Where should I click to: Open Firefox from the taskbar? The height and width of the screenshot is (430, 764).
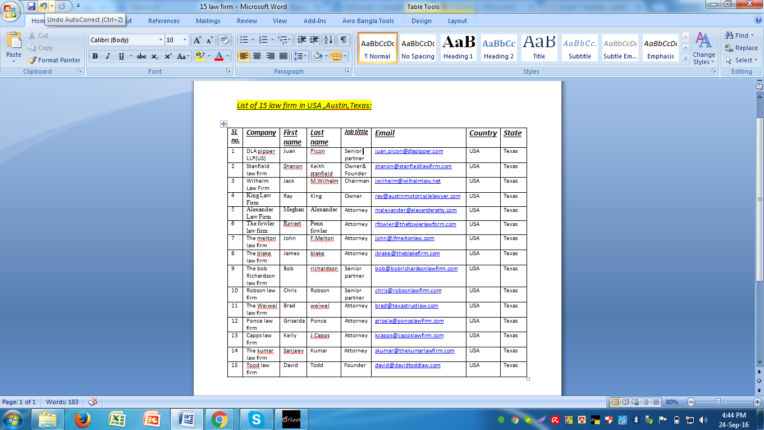(82, 419)
